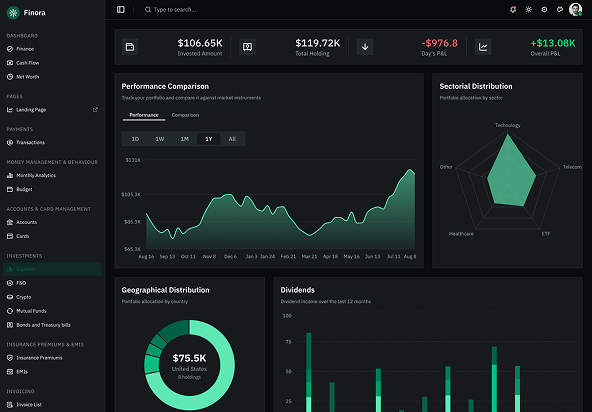Click the Invested Amount wallet icon
The image size is (592, 412).
130,47
